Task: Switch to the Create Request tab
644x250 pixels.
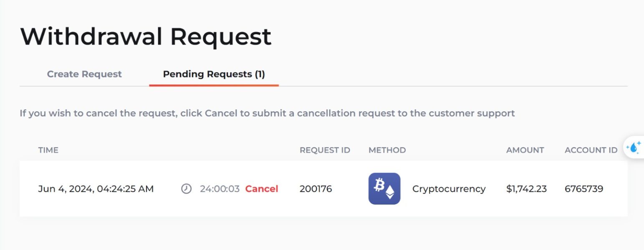Action: (84, 74)
